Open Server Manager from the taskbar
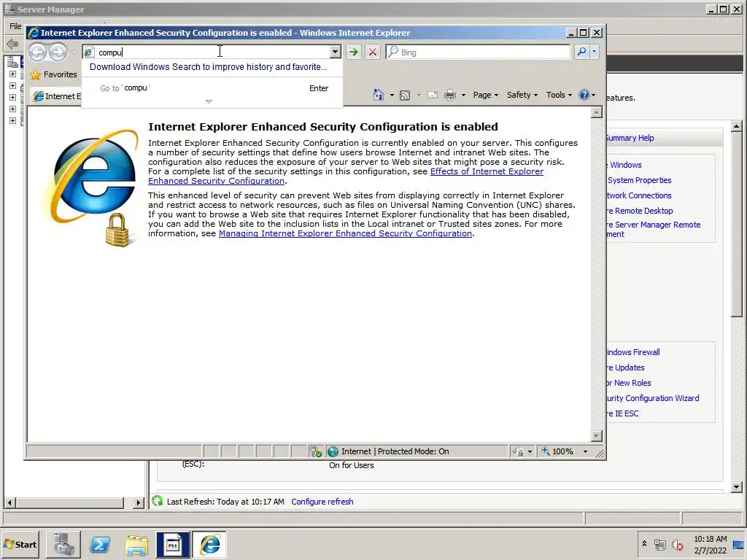The image size is (747, 560). [63, 544]
